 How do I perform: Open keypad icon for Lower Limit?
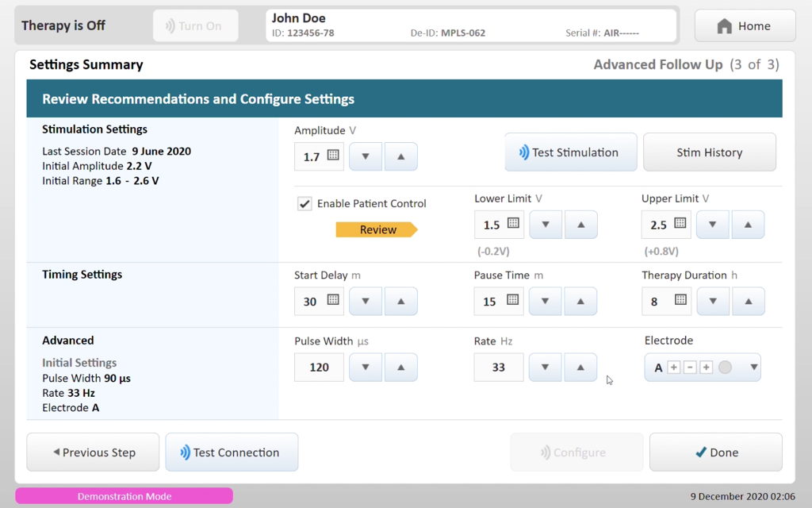pyautogui.click(x=513, y=223)
